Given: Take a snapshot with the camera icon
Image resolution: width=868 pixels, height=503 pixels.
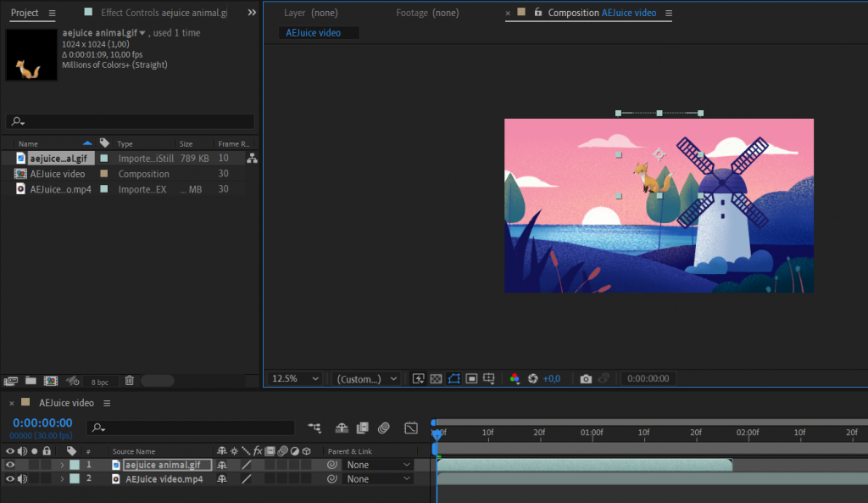Looking at the screenshot, I should pyautogui.click(x=585, y=378).
